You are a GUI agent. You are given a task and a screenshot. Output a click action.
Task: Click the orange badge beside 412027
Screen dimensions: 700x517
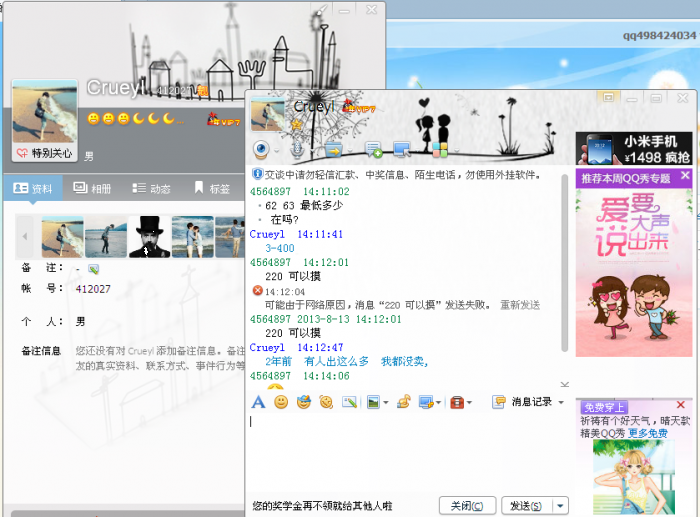203,91
